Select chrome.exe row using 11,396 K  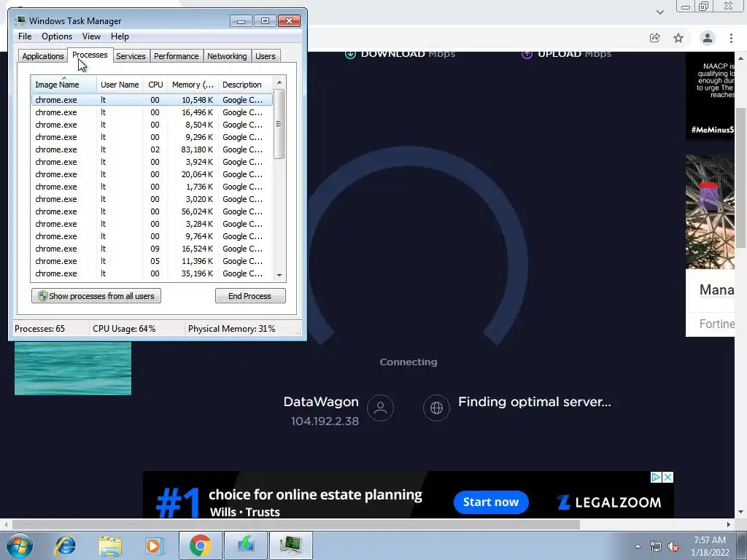[152, 261]
